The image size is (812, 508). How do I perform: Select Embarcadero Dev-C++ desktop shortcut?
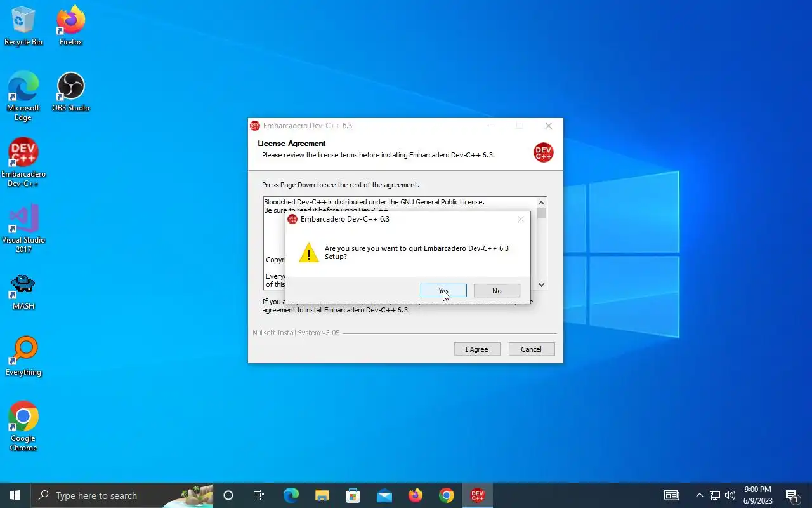point(23,163)
